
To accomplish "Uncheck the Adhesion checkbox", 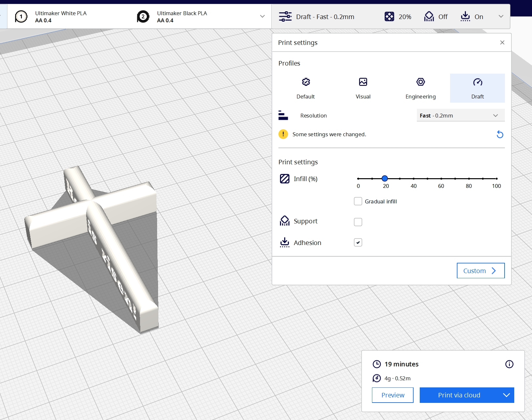I will pyautogui.click(x=358, y=242).
